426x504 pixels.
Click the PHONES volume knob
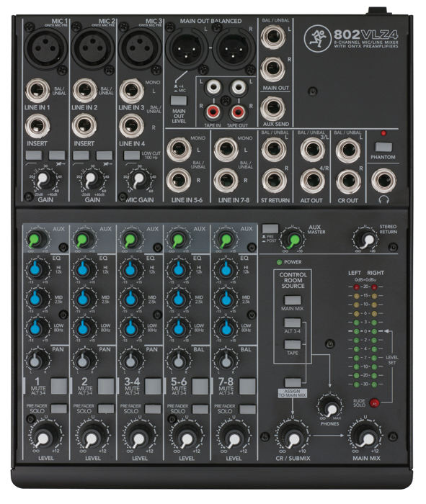(330, 407)
